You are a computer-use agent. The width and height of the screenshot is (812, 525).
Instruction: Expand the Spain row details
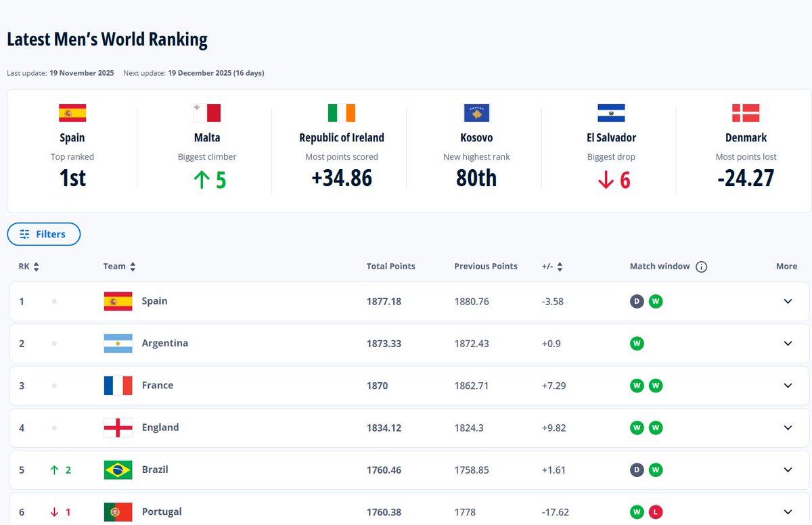pyautogui.click(x=788, y=302)
